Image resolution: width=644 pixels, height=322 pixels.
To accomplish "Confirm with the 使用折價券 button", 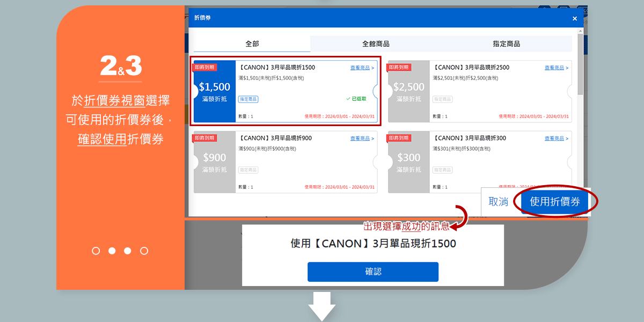I will click(x=555, y=202).
